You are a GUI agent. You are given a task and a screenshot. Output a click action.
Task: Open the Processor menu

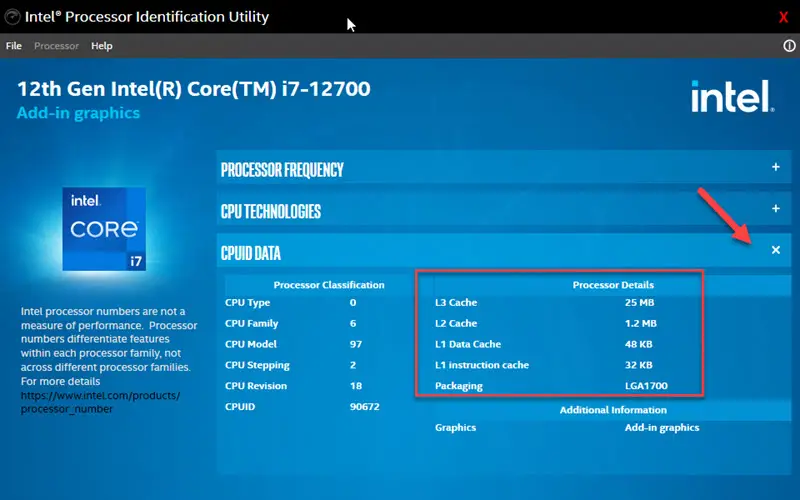[57, 46]
